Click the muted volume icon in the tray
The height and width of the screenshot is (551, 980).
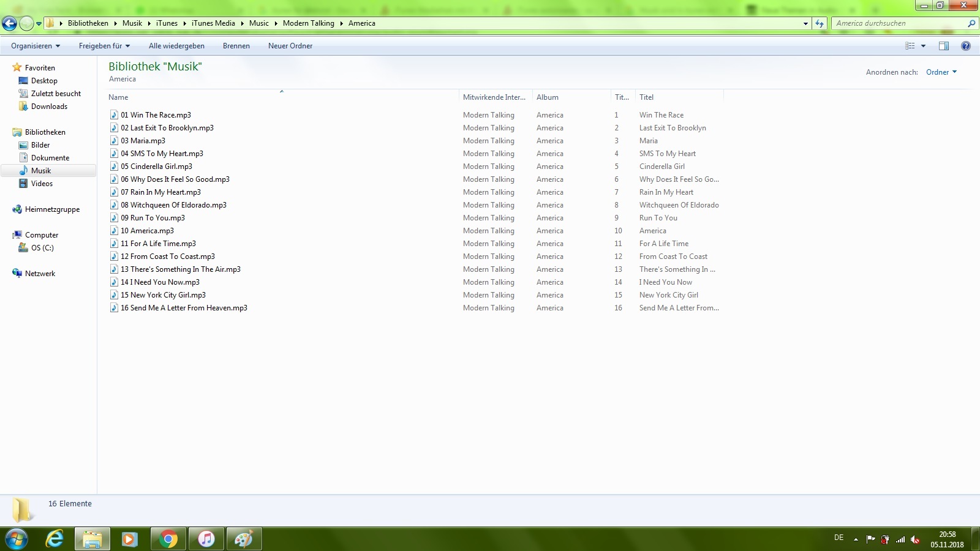pos(915,539)
